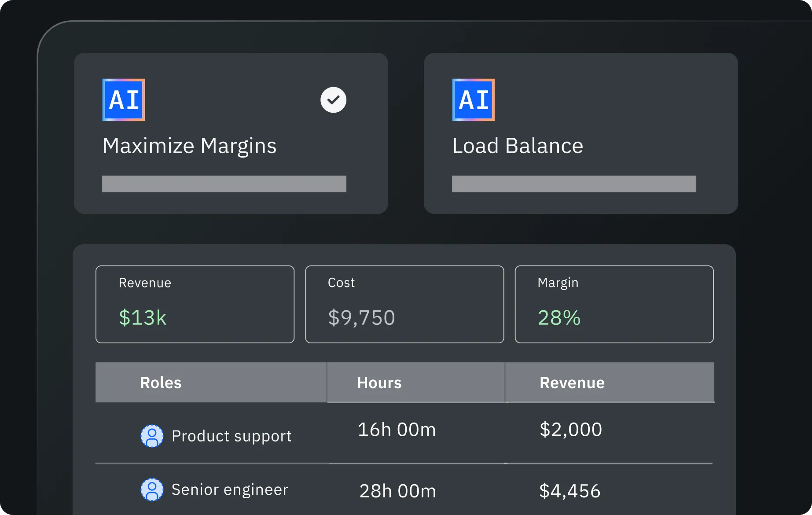The height and width of the screenshot is (515, 812).
Task: Click the AI icon on Maximize Margins card
Action: coord(124,100)
